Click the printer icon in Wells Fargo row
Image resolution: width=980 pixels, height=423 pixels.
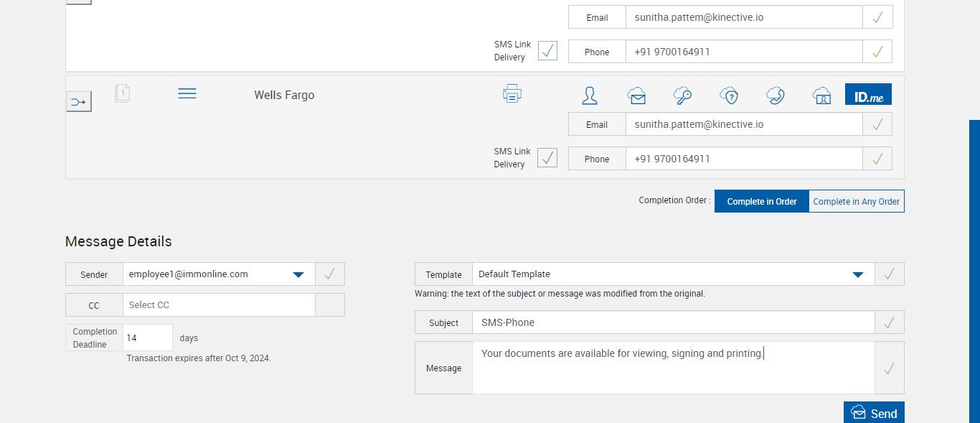coord(512,94)
